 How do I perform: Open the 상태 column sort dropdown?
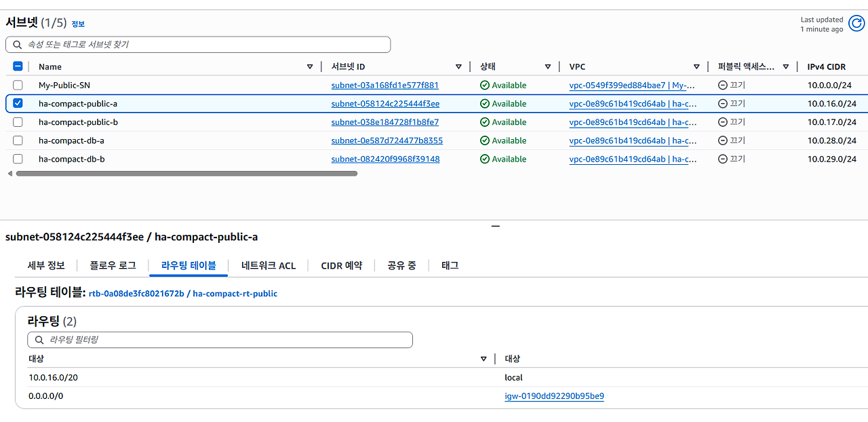pyautogui.click(x=548, y=66)
